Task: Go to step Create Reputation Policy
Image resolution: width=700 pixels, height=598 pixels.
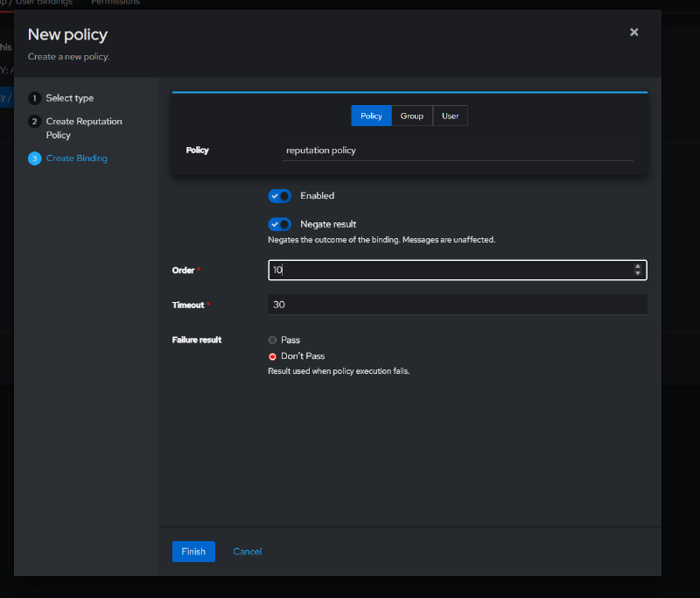Action: (x=84, y=128)
